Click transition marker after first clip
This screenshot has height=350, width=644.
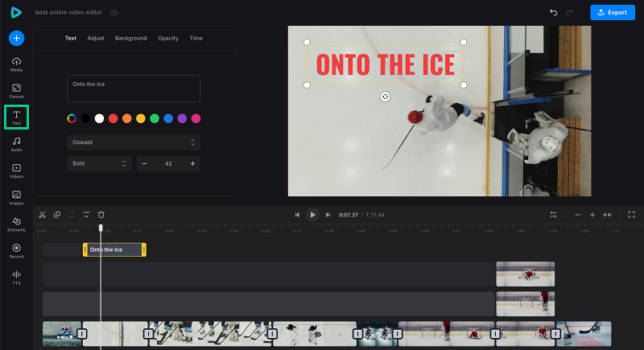82,334
